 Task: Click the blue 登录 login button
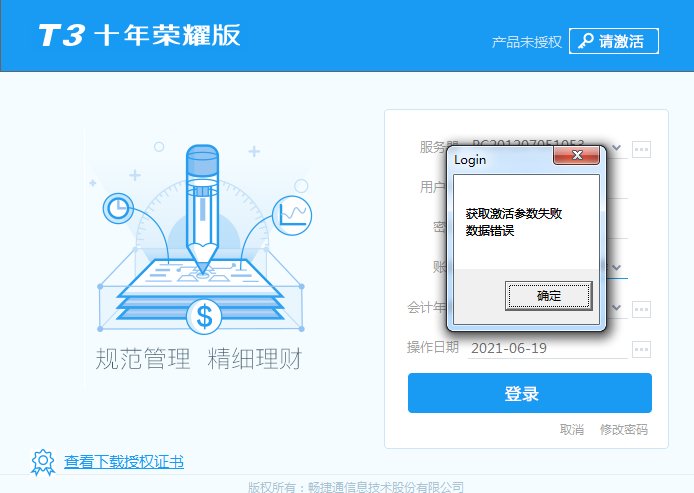point(529,393)
